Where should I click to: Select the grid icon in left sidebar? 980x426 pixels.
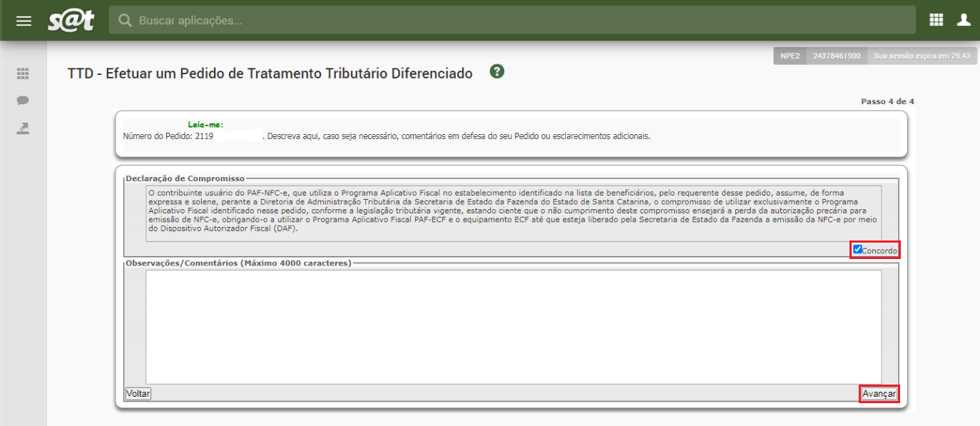pyautogui.click(x=23, y=73)
